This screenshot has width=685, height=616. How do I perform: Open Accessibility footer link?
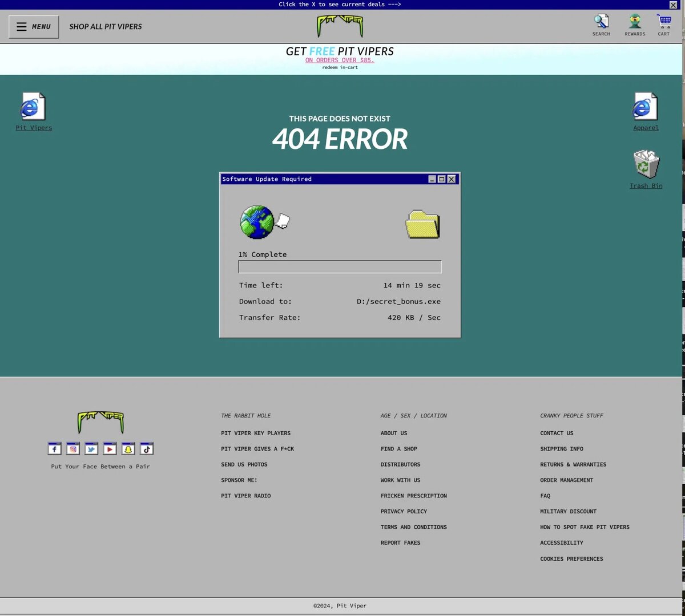pos(562,543)
